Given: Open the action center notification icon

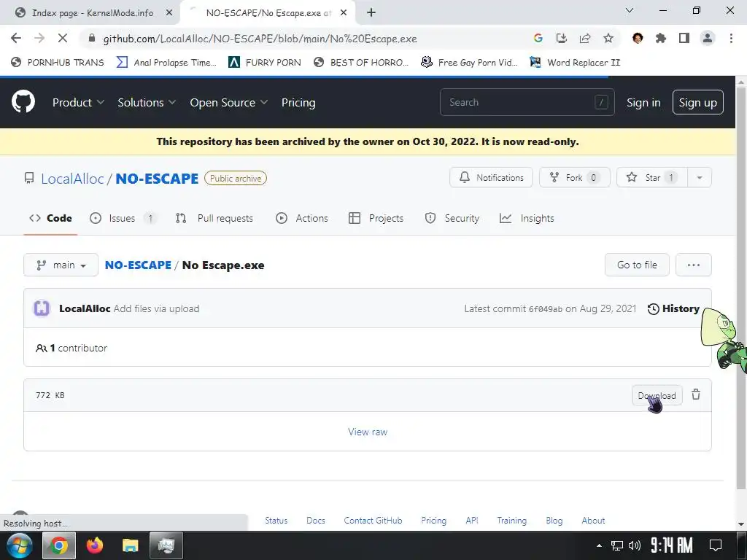Looking at the screenshot, I should [x=716, y=545].
